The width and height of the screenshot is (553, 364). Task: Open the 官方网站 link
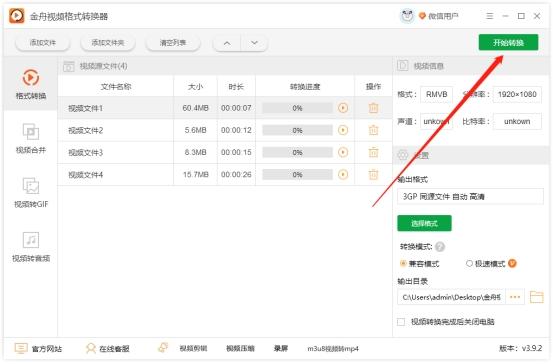(38, 348)
